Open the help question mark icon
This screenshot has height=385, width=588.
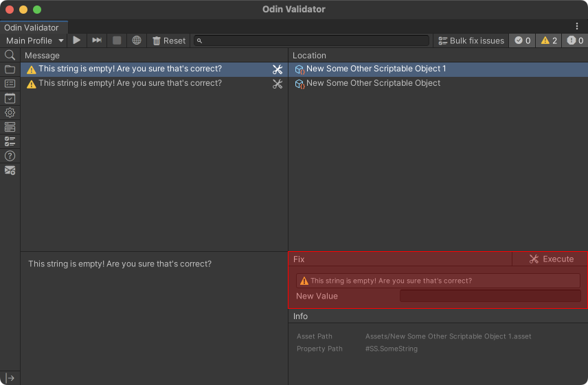10,156
